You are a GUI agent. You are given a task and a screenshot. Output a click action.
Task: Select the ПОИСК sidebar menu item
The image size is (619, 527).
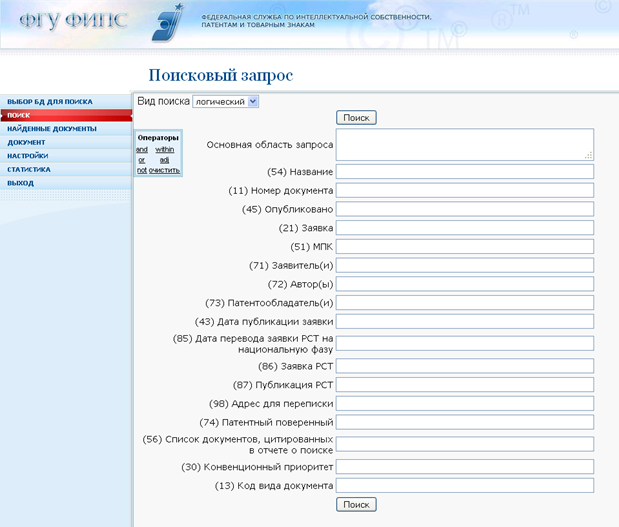click(66, 115)
